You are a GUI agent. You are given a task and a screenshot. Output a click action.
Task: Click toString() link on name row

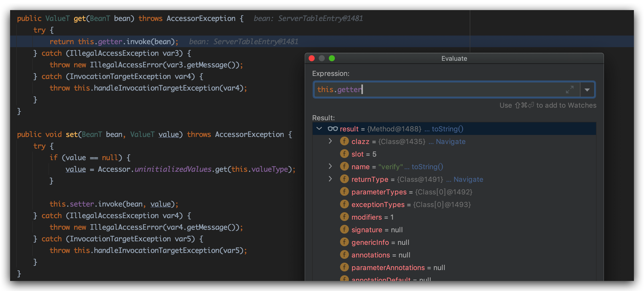(x=427, y=167)
